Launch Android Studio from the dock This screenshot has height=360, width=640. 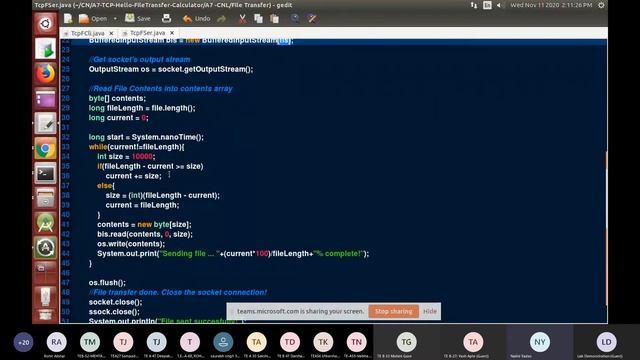click(45, 224)
